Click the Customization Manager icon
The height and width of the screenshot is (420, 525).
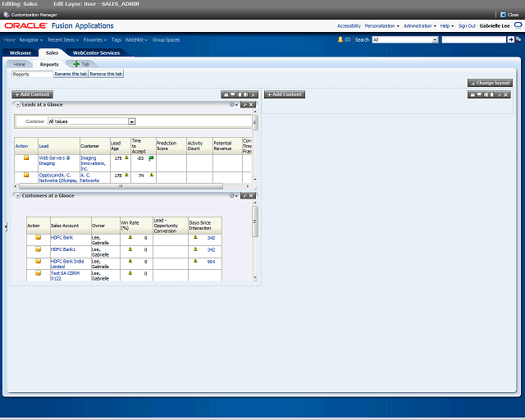[x=7, y=15]
